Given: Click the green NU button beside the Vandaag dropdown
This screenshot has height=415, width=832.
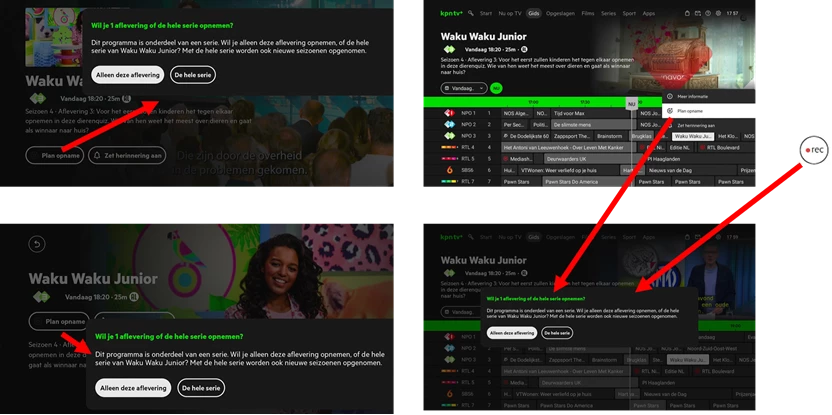Looking at the screenshot, I should point(497,89).
